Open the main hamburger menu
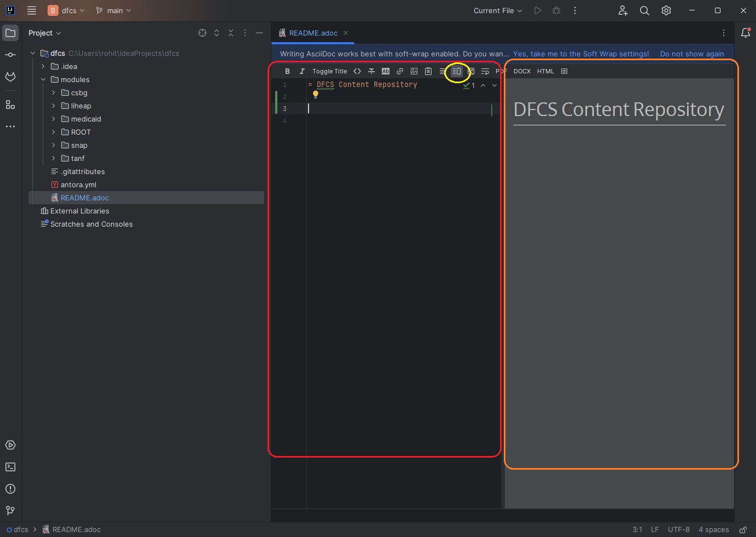 [32, 10]
